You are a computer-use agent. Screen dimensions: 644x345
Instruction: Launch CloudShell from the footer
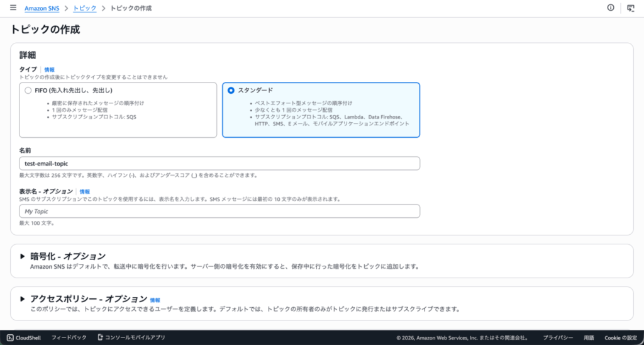(25, 337)
